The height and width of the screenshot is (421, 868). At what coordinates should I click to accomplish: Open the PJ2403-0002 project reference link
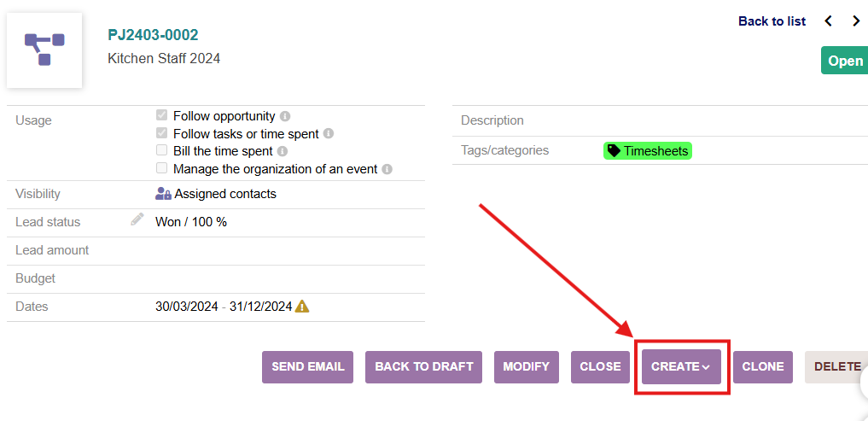click(153, 35)
